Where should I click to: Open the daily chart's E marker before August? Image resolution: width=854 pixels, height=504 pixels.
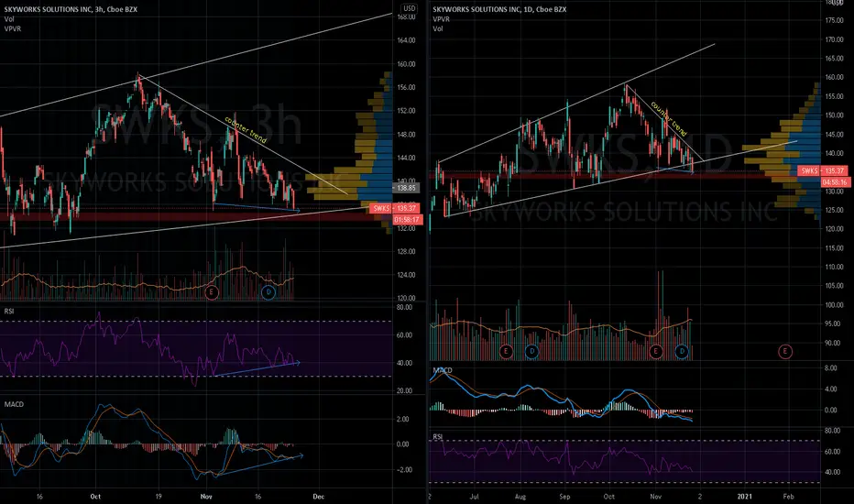pyautogui.click(x=506, y=352)
